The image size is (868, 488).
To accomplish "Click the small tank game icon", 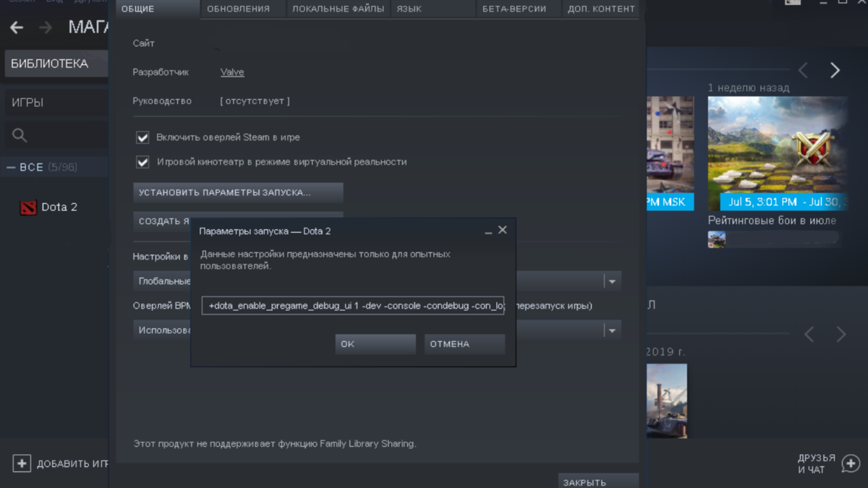I will tap(717, 239).
